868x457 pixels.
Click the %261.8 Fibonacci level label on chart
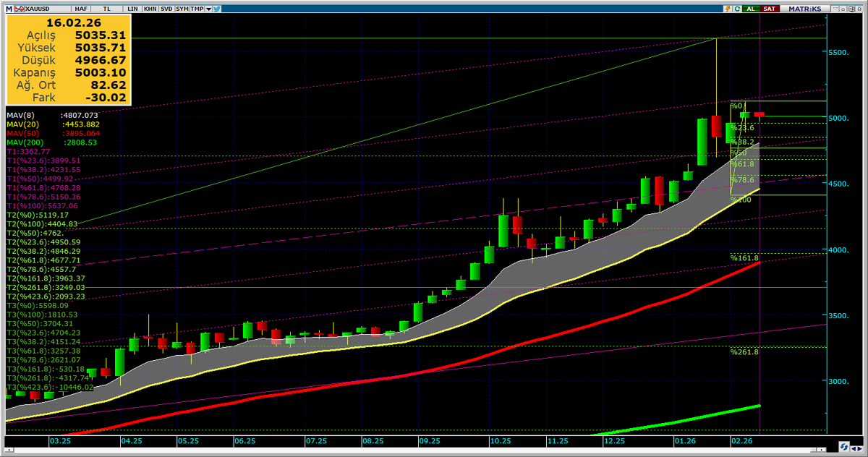tap(744, 352)
